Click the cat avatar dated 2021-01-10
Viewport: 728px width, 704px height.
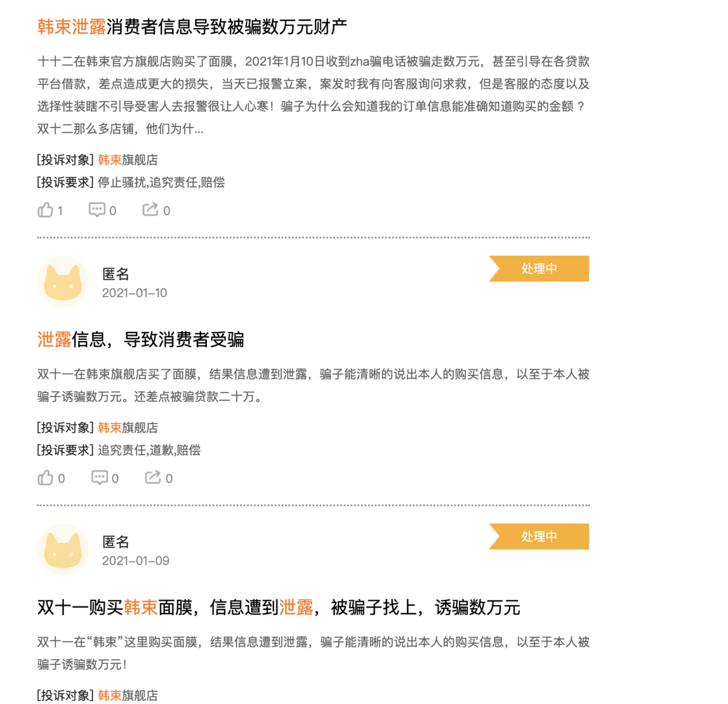tap(63, 282)
